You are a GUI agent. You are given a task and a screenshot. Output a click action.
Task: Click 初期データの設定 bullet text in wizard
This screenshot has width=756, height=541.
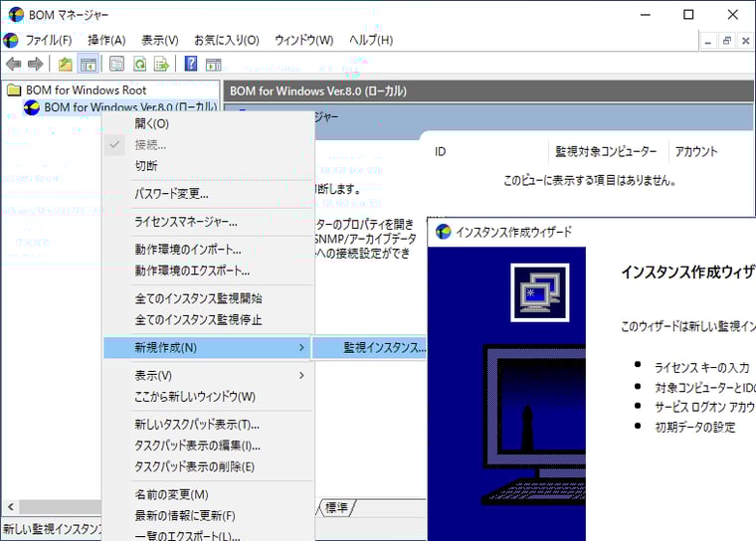pos(694,428)
